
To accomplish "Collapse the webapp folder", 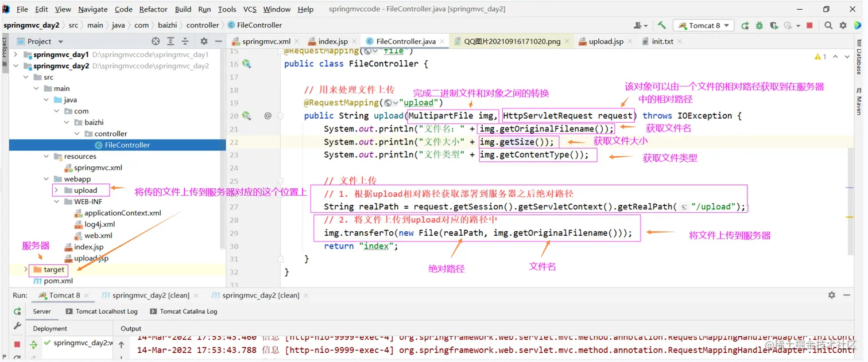I will (x=46, y=179).
